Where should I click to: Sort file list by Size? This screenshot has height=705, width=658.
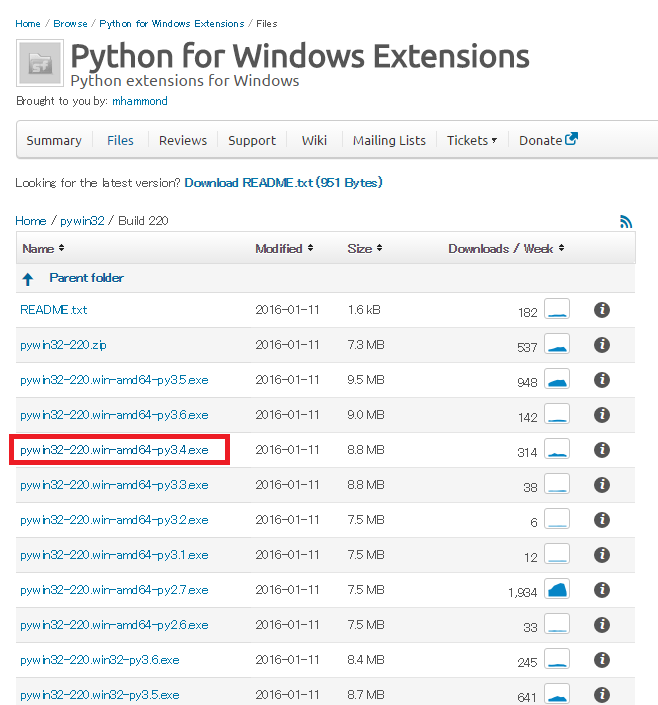click(x=365, y=249)
